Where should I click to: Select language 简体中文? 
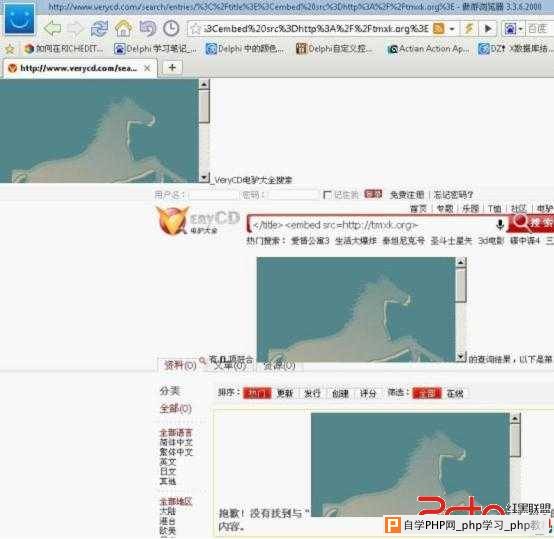click(x=176, y=442)
